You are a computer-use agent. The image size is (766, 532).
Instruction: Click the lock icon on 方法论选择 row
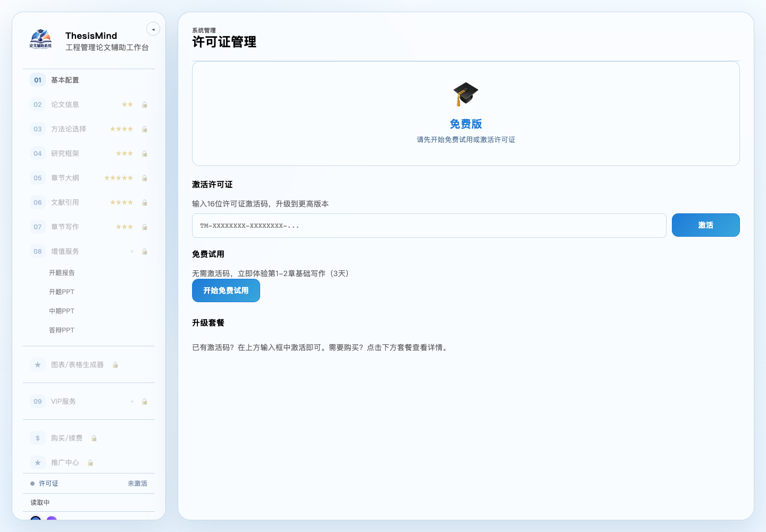145,129
